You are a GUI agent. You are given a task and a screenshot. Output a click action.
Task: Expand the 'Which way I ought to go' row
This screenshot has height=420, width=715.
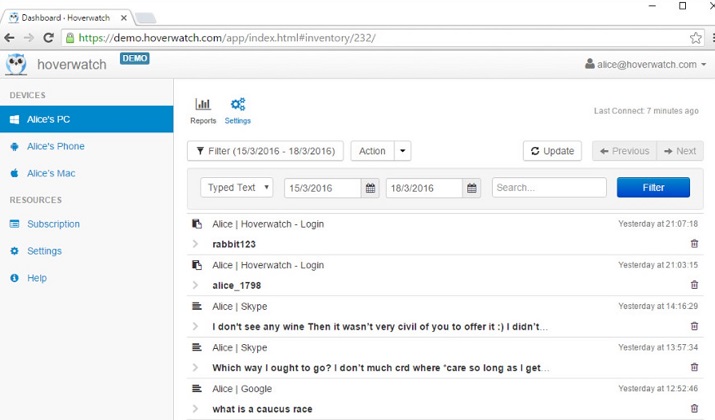[196, 368]
